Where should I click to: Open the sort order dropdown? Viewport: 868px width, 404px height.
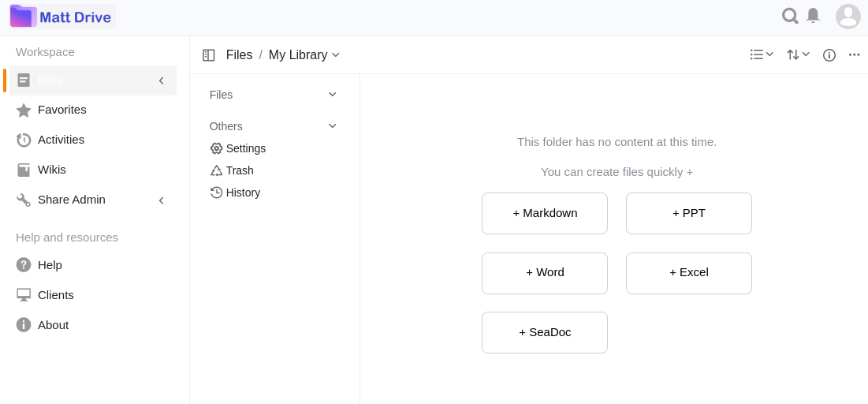point(798,54)
